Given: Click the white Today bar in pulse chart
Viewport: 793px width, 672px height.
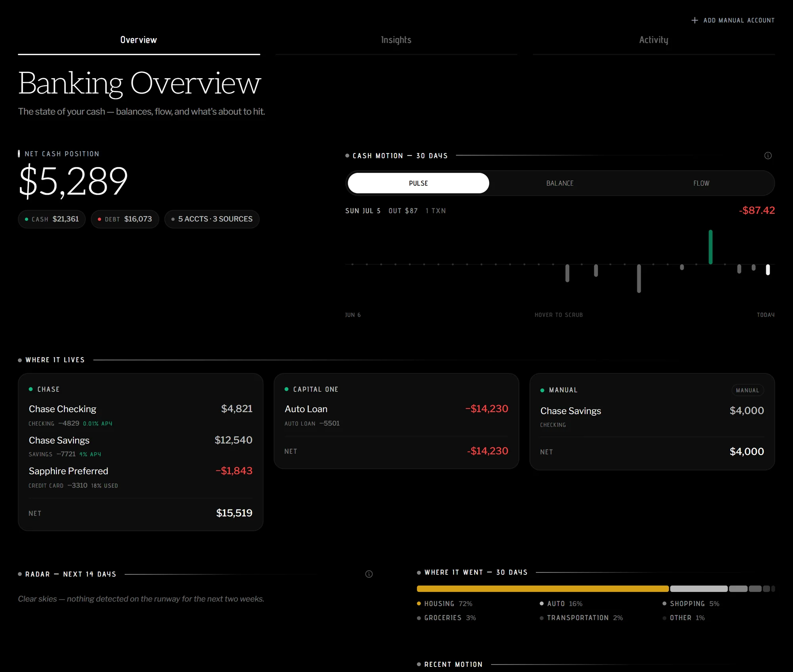Looking at the screenshot, I should coord(768,270).
